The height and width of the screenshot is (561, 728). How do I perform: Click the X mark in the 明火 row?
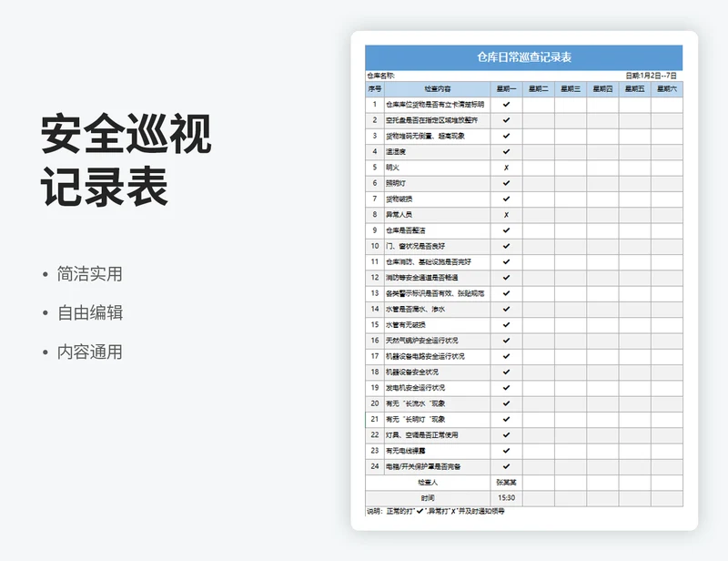click(x=506, y=168)
